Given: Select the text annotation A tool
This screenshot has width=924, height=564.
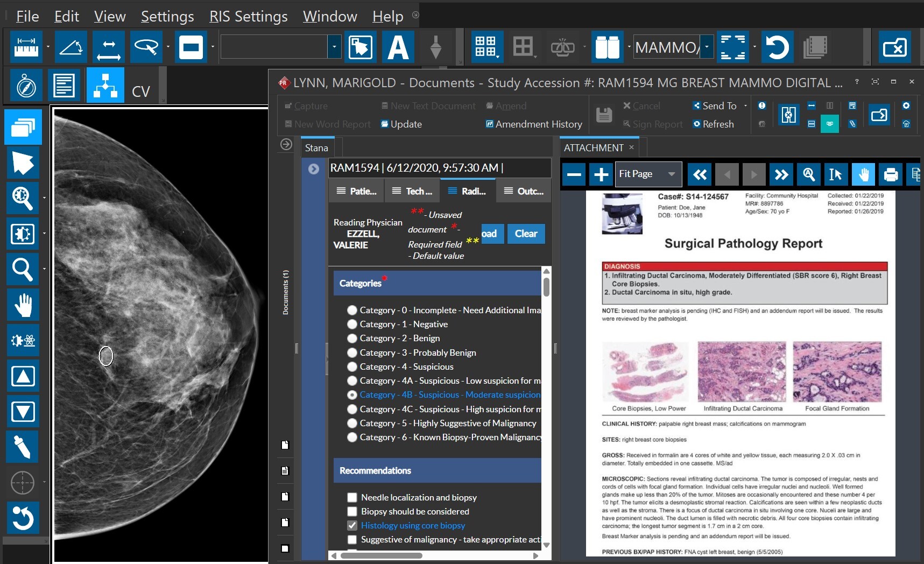Looking at the screenshot, I should tap(398, 47).
